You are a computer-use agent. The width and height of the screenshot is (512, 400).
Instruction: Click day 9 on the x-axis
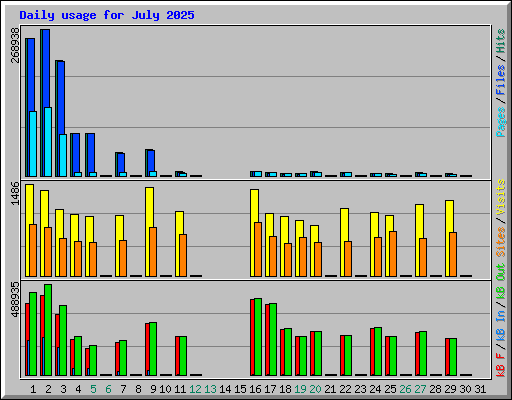click(x=153, y=389)
